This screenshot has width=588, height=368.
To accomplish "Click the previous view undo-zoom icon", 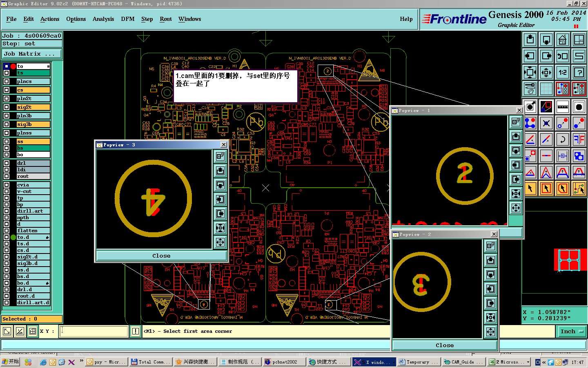I will click(563, 56).
